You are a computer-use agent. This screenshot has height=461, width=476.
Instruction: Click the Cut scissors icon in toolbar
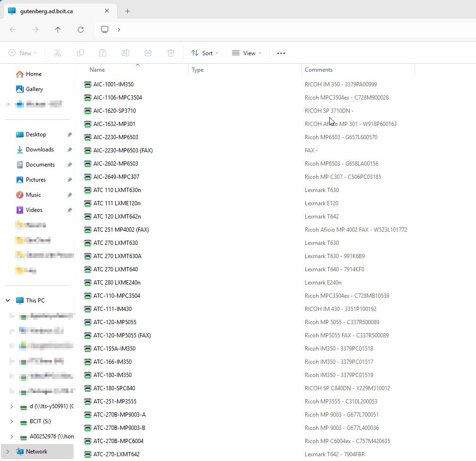click(58, 53)
